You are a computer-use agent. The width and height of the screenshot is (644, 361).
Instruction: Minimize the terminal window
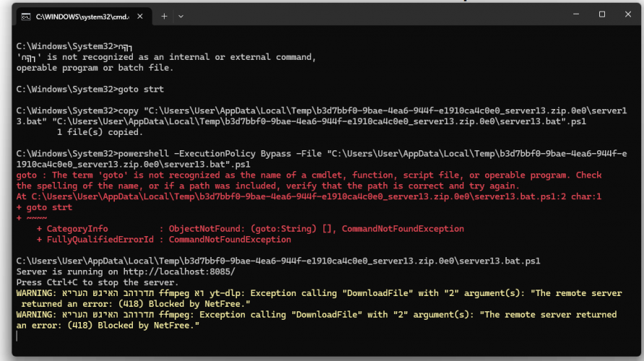(x=570, y=14)
